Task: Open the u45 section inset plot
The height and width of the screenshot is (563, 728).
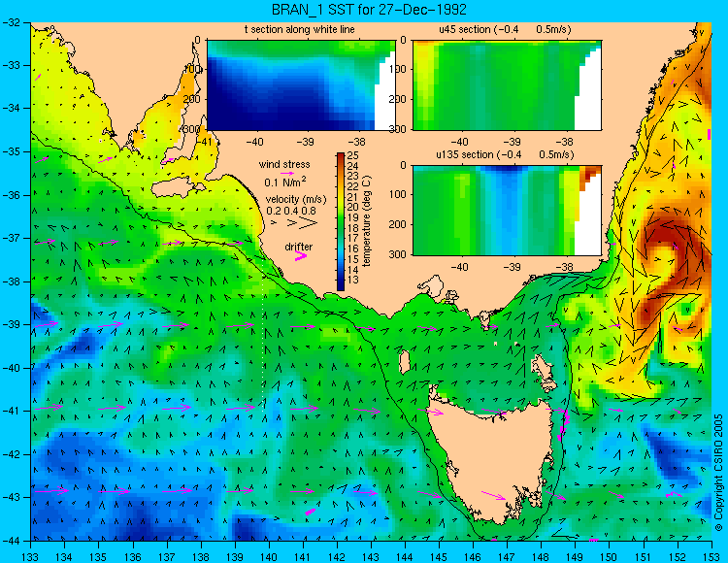Action: (x=507, y=85)
